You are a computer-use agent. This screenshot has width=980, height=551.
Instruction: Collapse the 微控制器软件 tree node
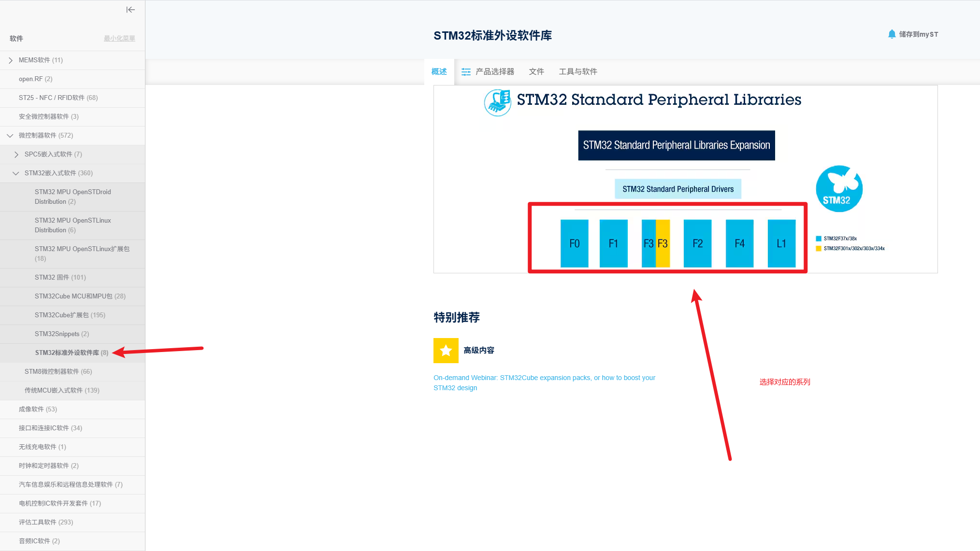[x=10, y=136]
